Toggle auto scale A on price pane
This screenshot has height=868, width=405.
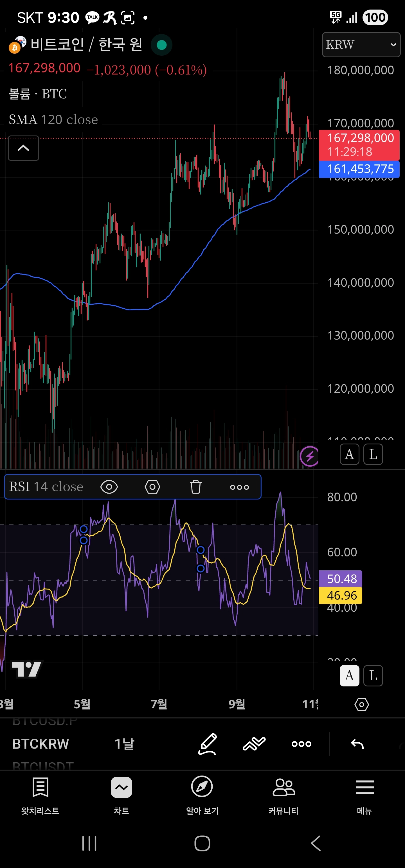point(349,454)
